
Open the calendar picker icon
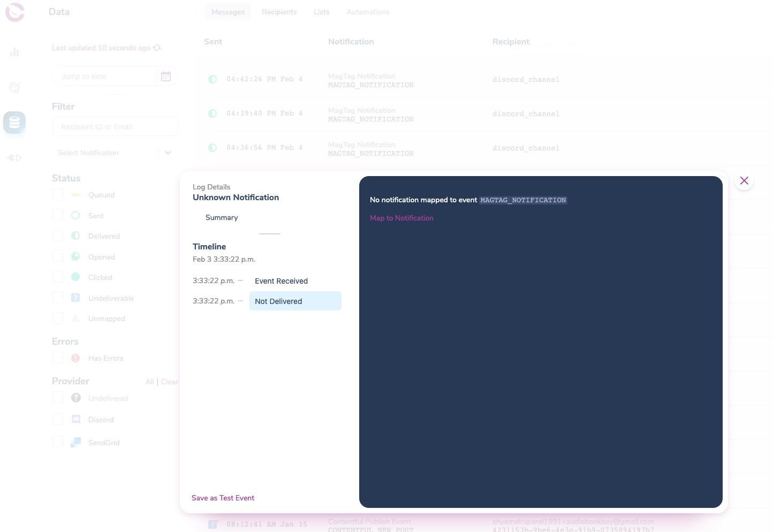coord(166,77)
